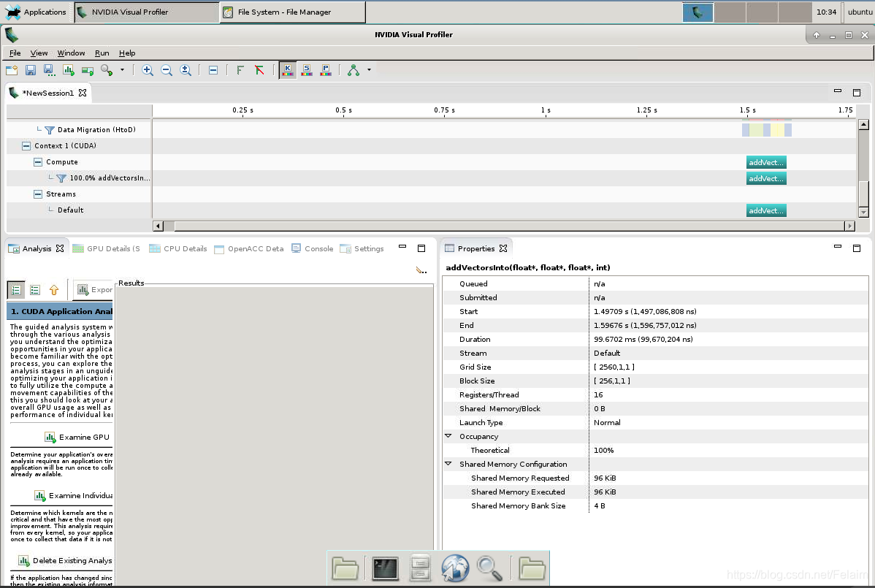Open dropdown beside the dependency tree icon

369,69
